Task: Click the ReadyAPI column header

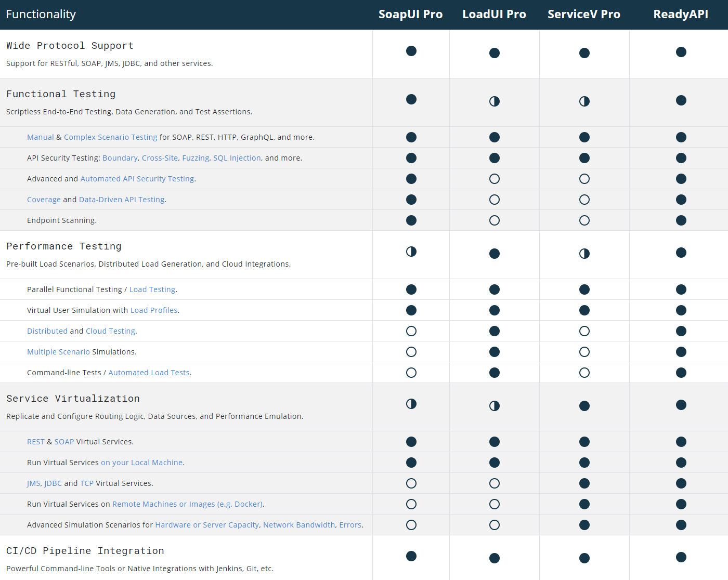Action: (x=681, y=15)
